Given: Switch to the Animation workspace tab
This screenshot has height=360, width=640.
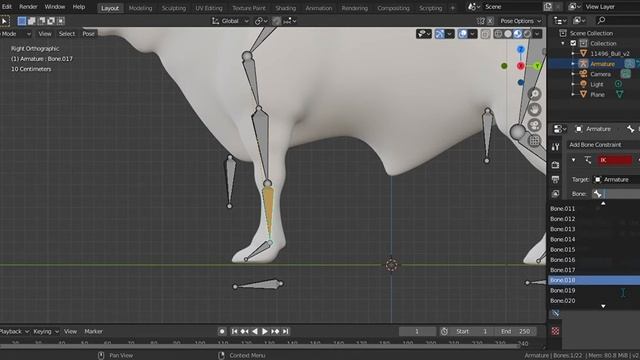Looking at the screenshot, I should point(318,8).
